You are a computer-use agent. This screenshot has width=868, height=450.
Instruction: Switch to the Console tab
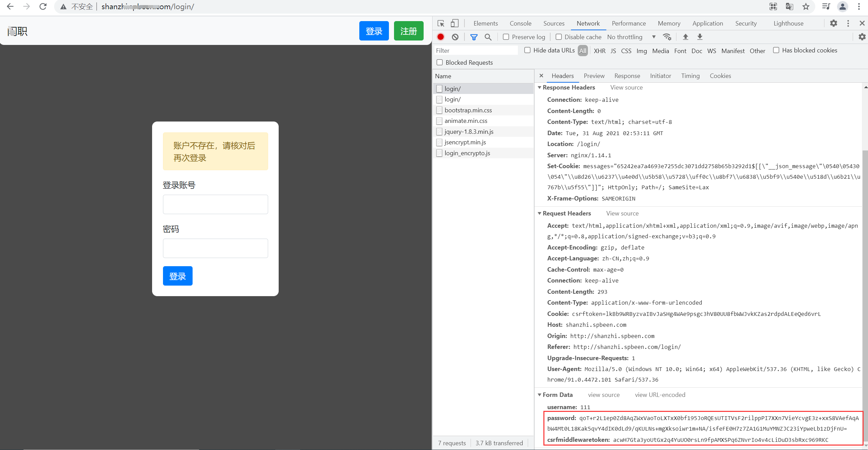[520, 23]
